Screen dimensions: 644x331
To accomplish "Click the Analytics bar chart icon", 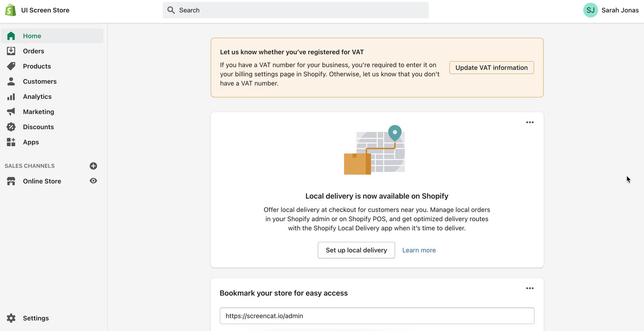I will click(x=11, y=96).
